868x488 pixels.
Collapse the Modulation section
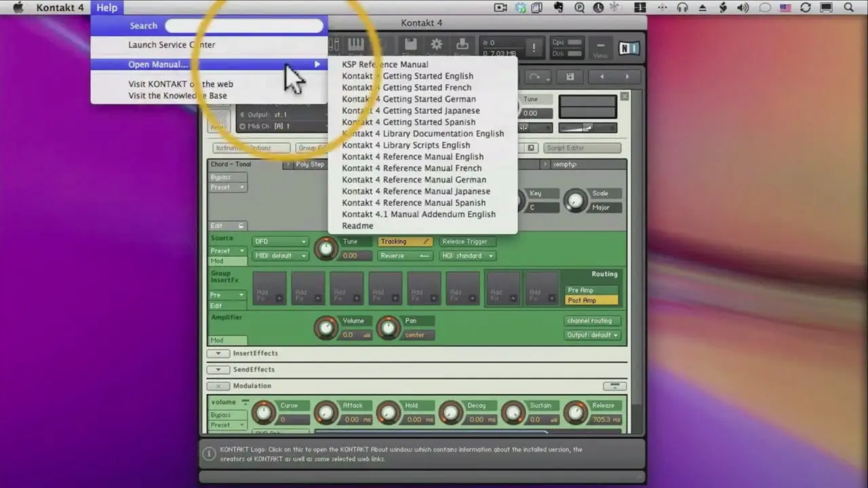(218, 386)
